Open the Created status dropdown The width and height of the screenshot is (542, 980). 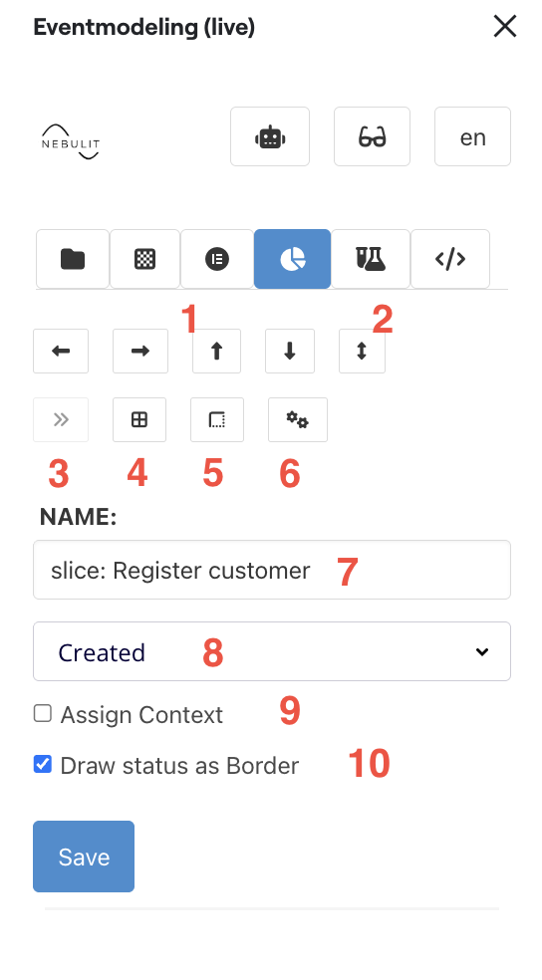[x=272, y=651]
